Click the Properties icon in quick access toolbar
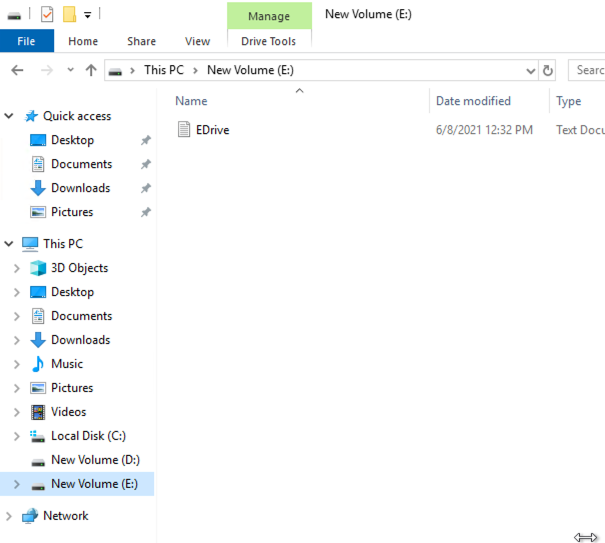 (47, 15)
